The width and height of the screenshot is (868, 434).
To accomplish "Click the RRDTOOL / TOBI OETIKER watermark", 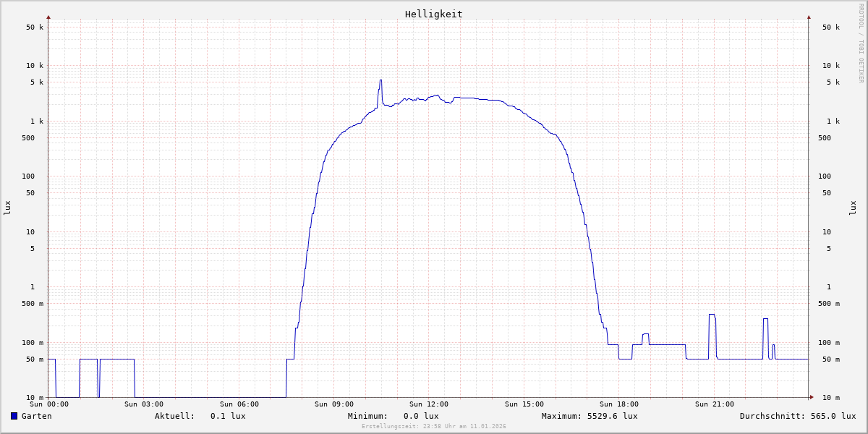I will point(861,43).
